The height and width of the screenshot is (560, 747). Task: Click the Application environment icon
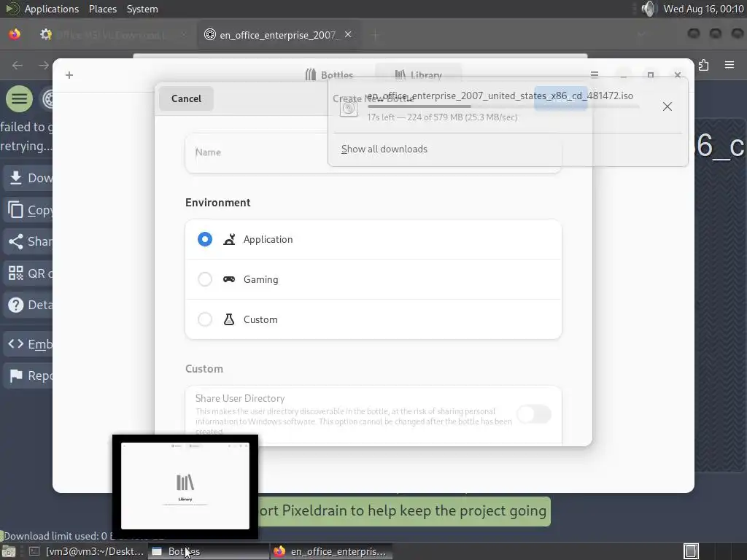pyautogui.click(x=229, y=239)
